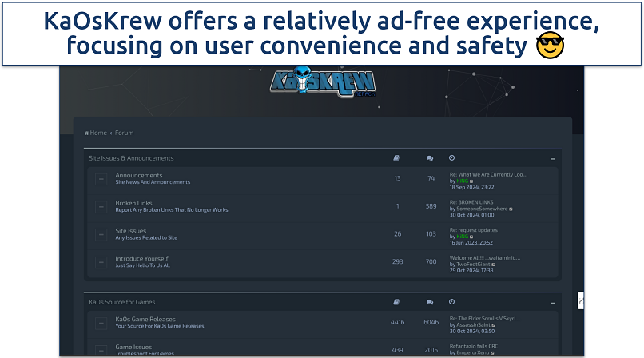The image size is (644, 358).
Task: View latest post icon in Site Issues row
Action: tap(471, 237)
